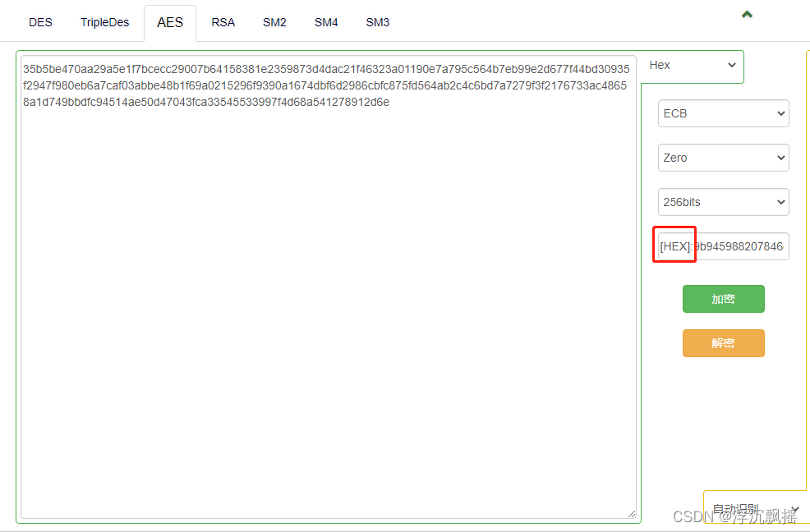Screen dimensions: 810x532
Task: Select the AES tab
Action: (170, 23)
